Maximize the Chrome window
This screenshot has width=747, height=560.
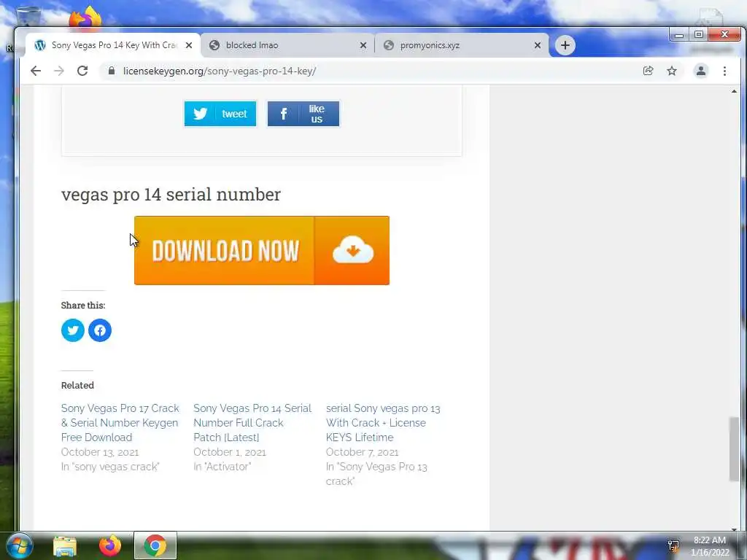[698, 34]
